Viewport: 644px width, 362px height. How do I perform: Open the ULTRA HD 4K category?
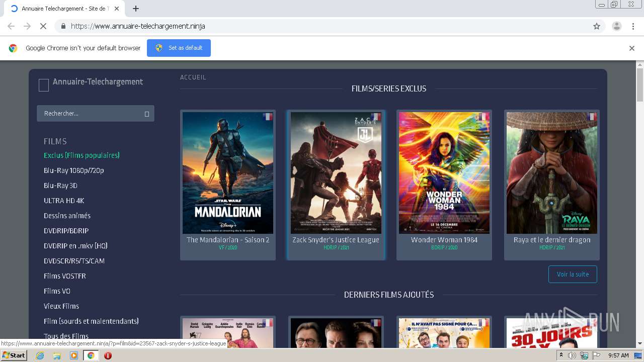[64, 201]
